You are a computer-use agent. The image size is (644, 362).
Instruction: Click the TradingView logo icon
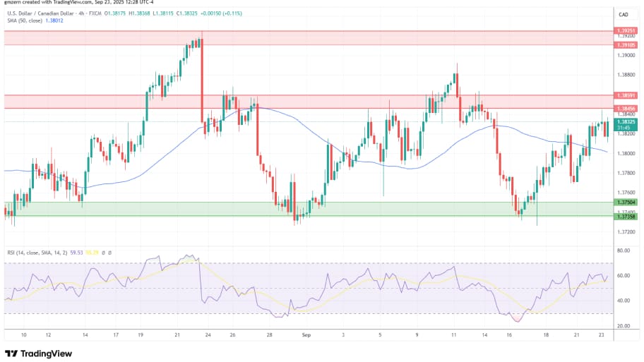click(12, 353)
